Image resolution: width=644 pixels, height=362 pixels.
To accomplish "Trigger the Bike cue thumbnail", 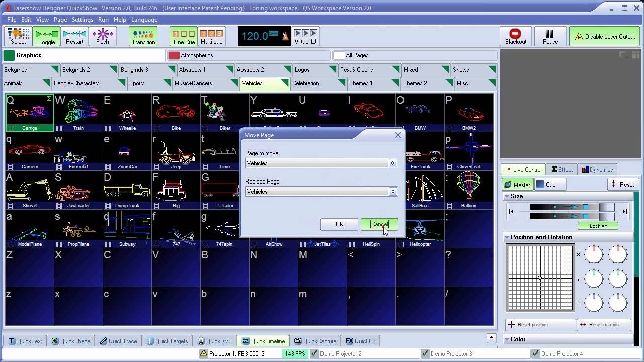I will [x=176, y=113].
